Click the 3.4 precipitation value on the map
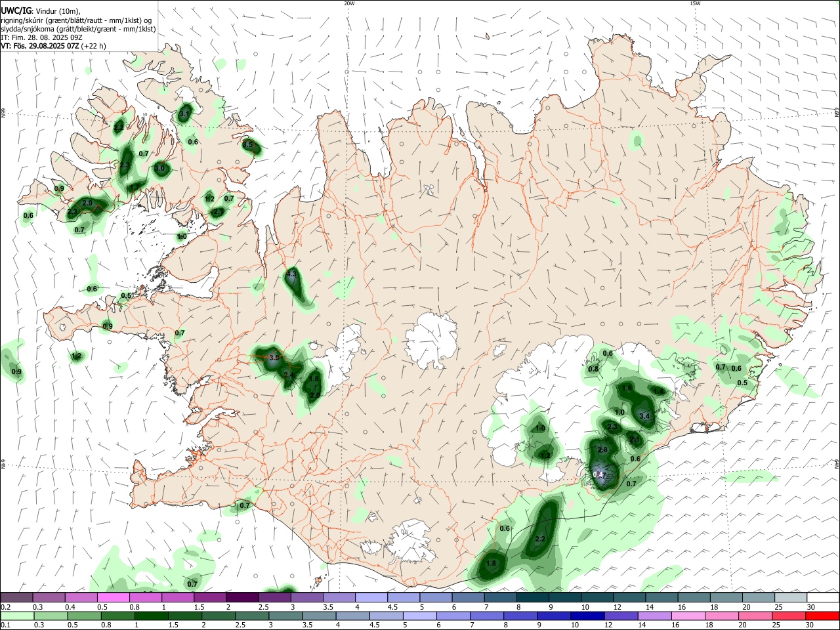 pyautogui.click(x=644, y=416)
